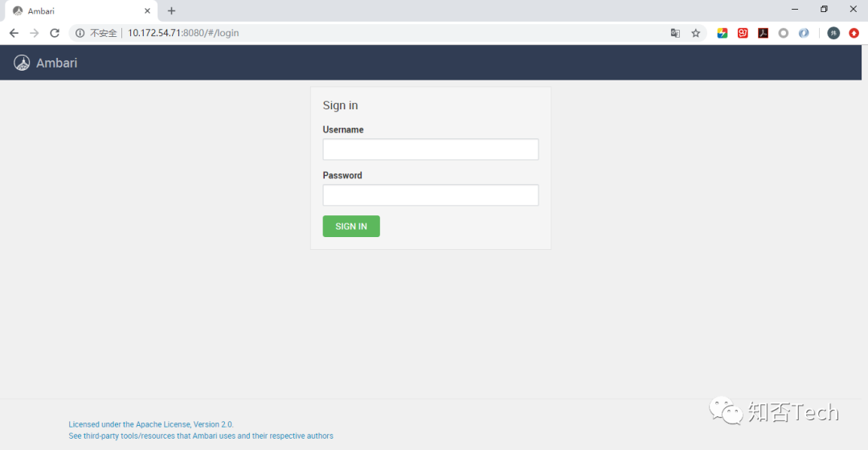Screen dimensions: 868x450
Task: Bookmark page with star icon
Action: pos(696,33)
